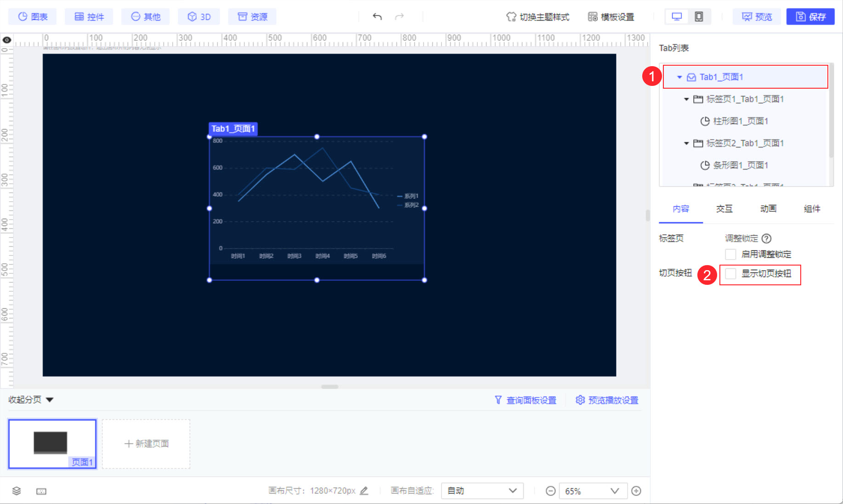Open 模板设置 template settings
The height and width of the screenshot is (504, 843).
611,17
